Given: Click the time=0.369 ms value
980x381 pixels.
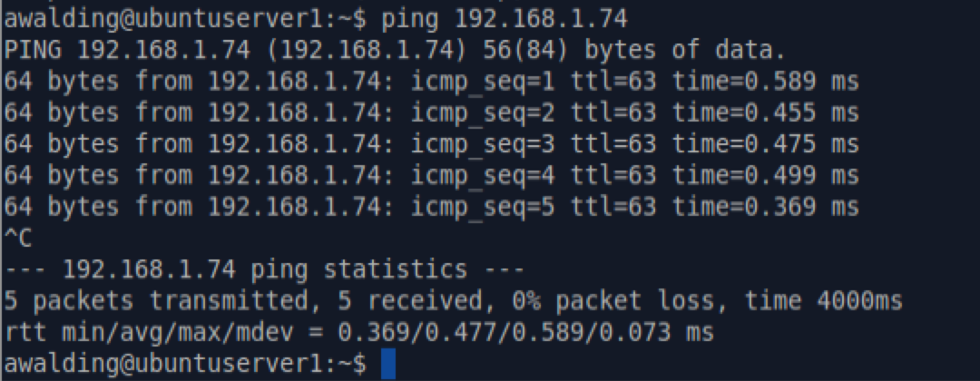Looking at the screenshot, I should [765, 207].
